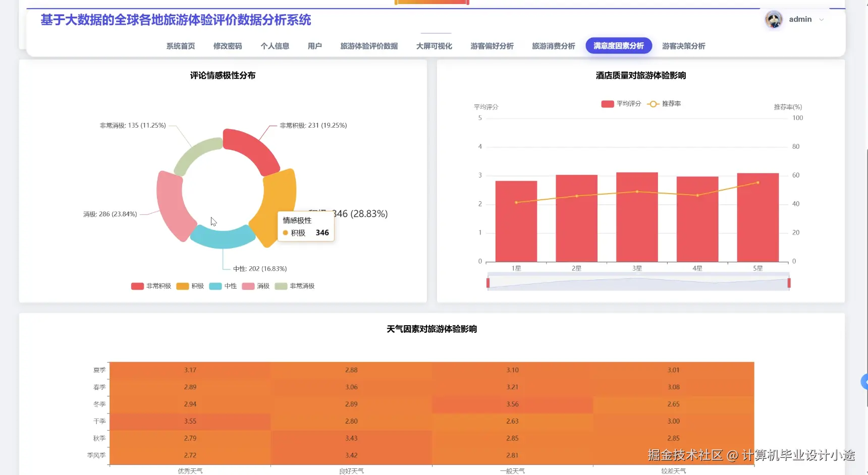Toggle 中性 legend item in pie chart
Viewport: 868px width, 475px height.
[x=223, y=286]
